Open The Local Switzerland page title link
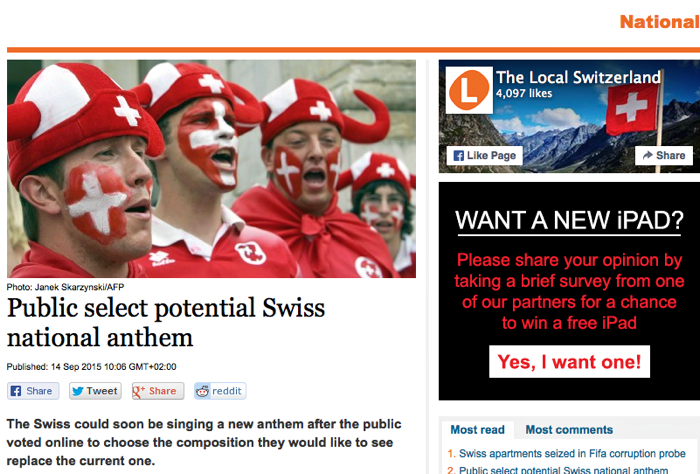This screenshot has width=700, height=474. (x=578, y=77)
